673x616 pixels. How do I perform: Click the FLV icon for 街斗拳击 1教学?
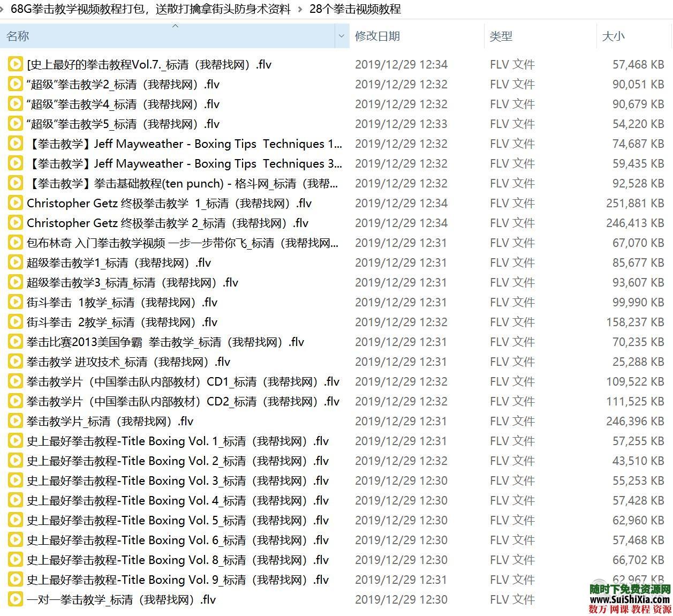(16, 303)
